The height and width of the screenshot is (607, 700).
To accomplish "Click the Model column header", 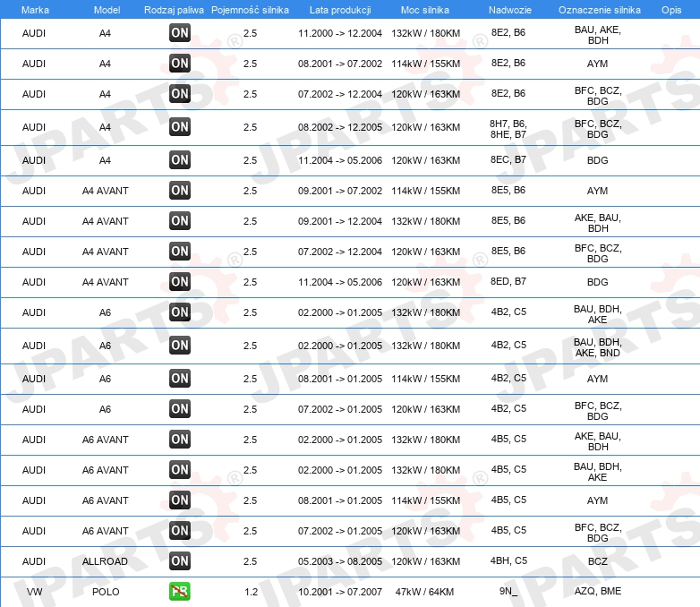I will coord(107,10).
